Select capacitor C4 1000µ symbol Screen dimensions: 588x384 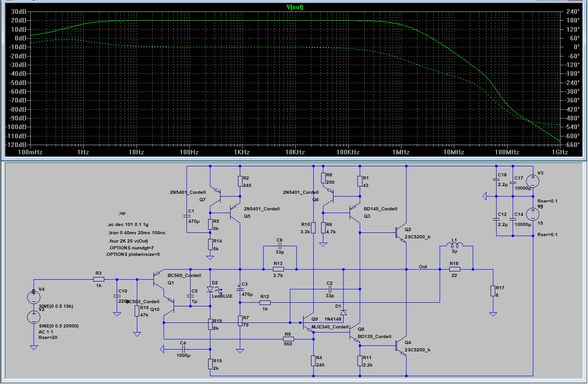tap(183, 349)
